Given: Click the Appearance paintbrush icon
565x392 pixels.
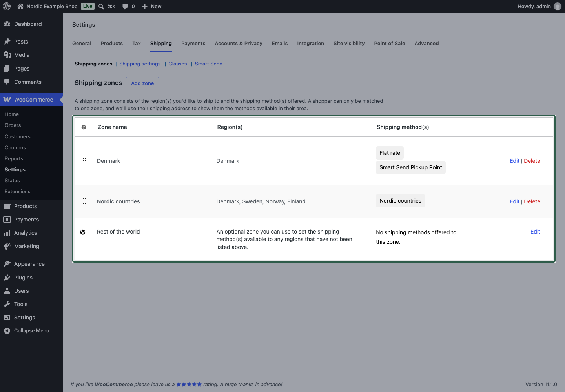Looking at the screenshot, I should [x=7, y=264].
